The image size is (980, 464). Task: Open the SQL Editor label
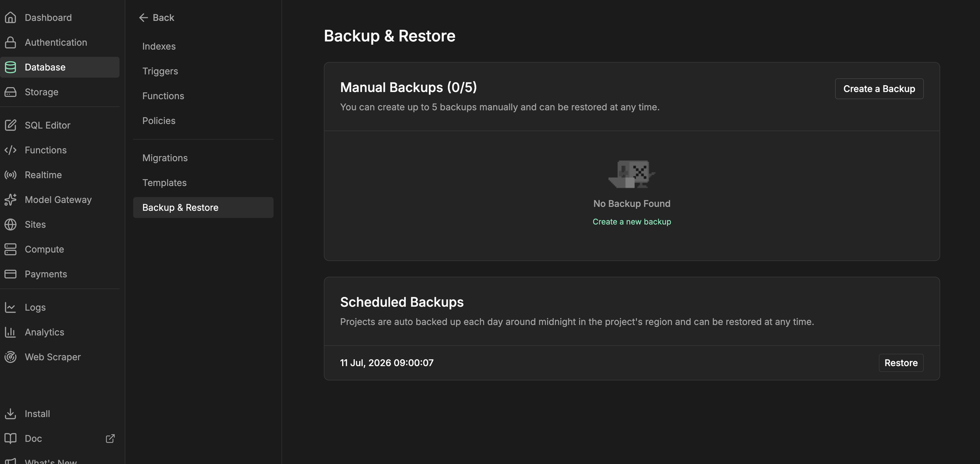point(48,125)
